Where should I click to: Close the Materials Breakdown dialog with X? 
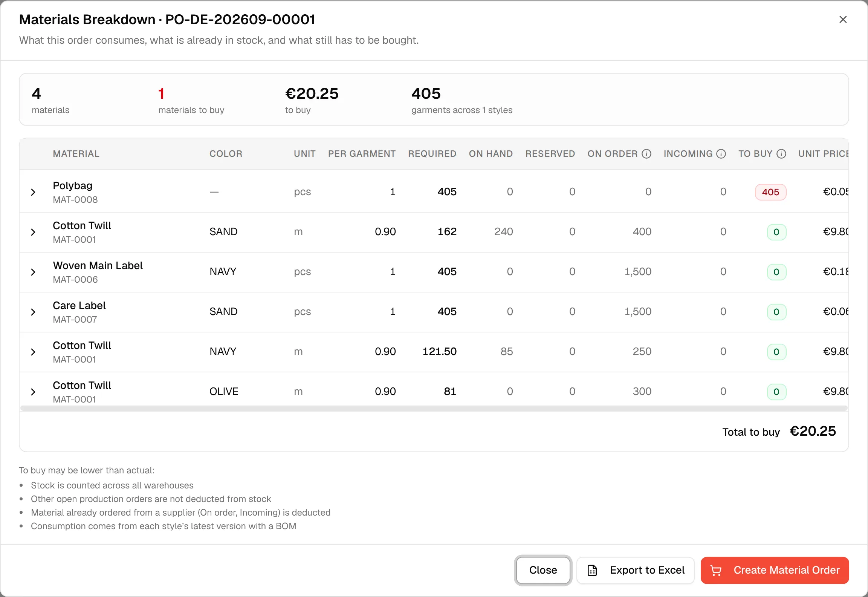843,20
